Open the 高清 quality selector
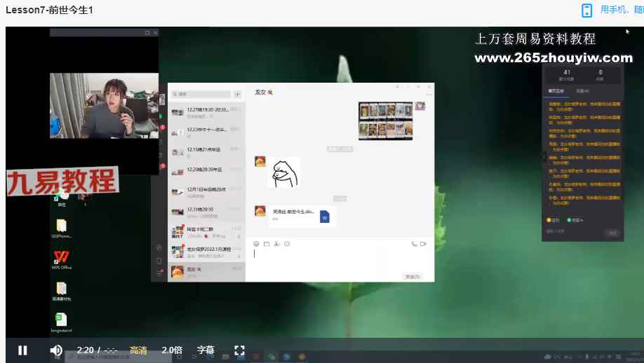 tap(138, 350)
